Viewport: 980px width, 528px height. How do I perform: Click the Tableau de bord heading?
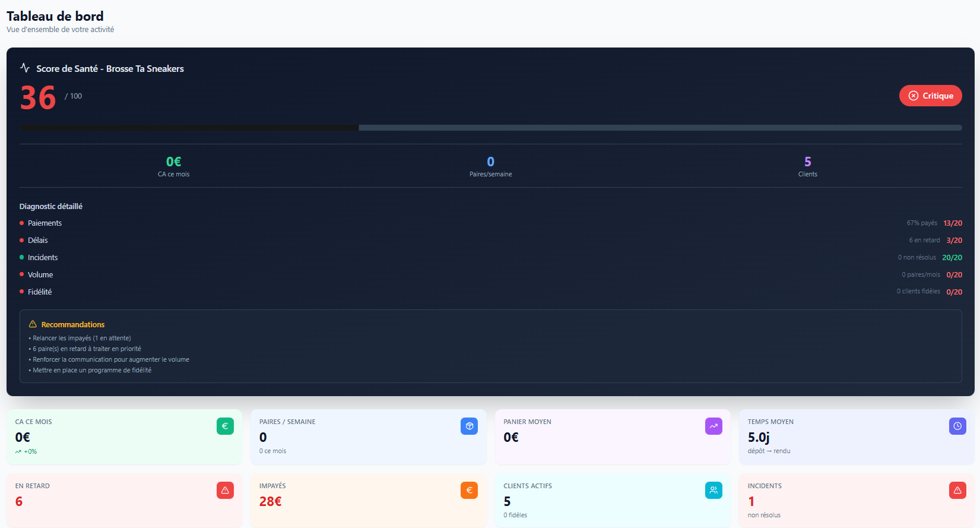point(55,16)
